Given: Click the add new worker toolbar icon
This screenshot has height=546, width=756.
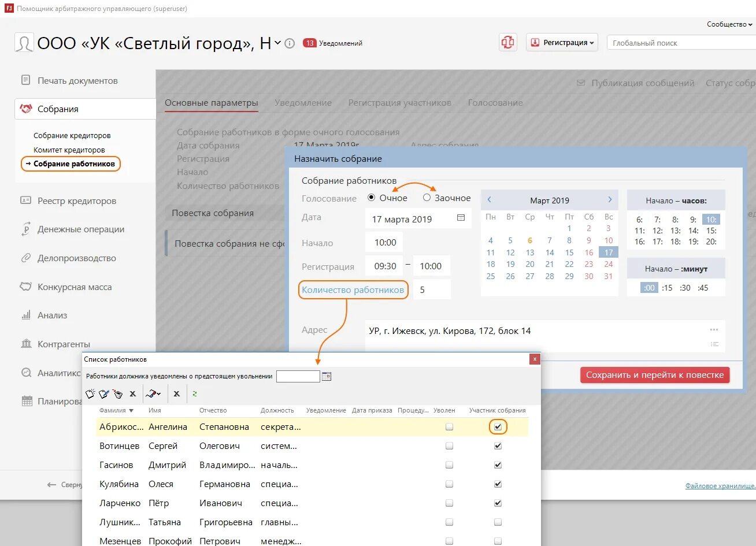Looking at the screenshot, I should 90,393.
